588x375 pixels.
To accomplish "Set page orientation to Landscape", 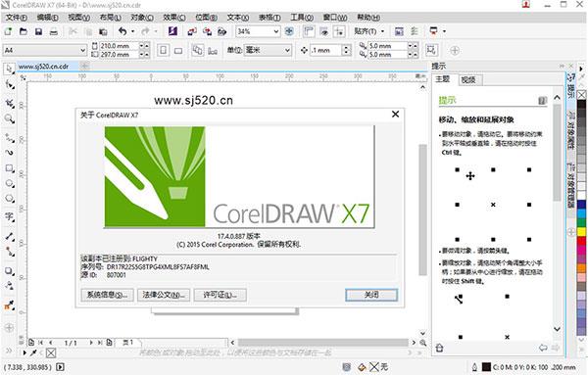I will click(178, 50).
